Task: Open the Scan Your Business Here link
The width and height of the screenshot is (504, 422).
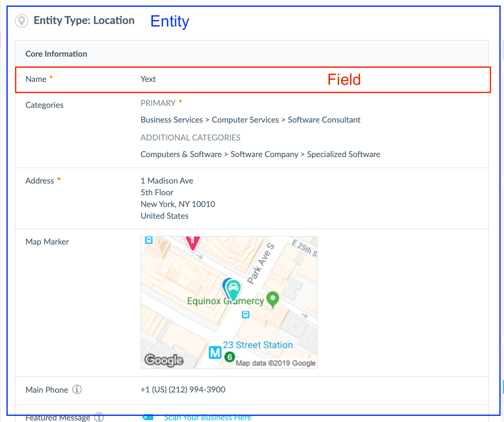Action: pos(208,417)
